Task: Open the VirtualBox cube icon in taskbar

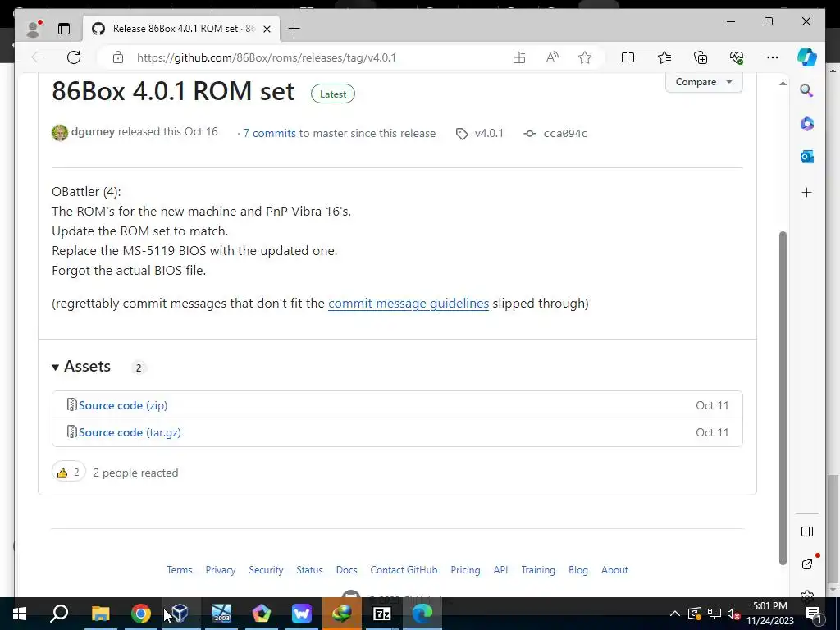Action: [x=180, y=614]
